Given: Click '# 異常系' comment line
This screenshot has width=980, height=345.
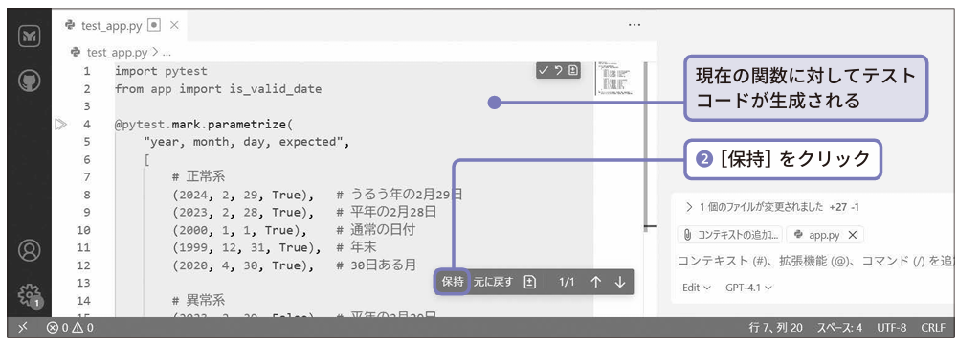Looking at the screenshot, I should [199, 300].
